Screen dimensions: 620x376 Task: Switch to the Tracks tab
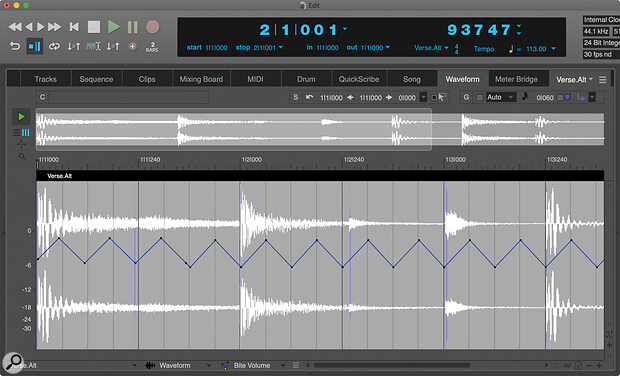click(x=45, y=79)
